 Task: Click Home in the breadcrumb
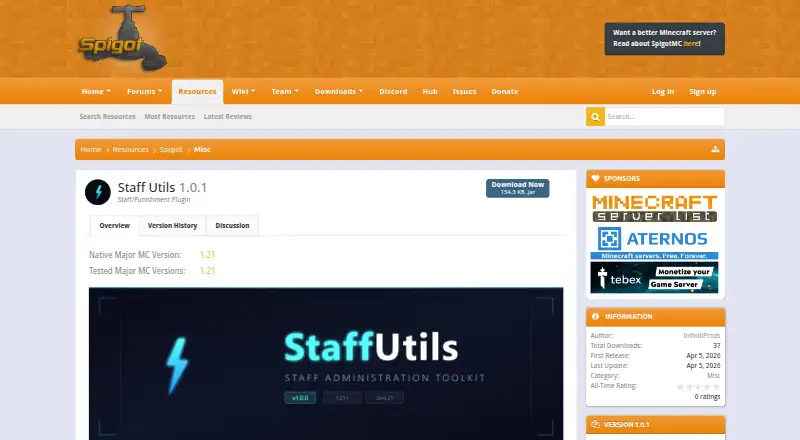pos(91,150)
